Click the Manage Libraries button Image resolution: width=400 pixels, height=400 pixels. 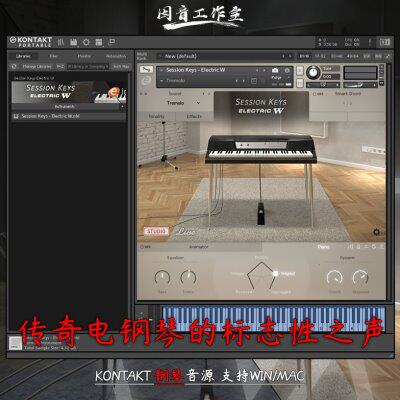37,66
